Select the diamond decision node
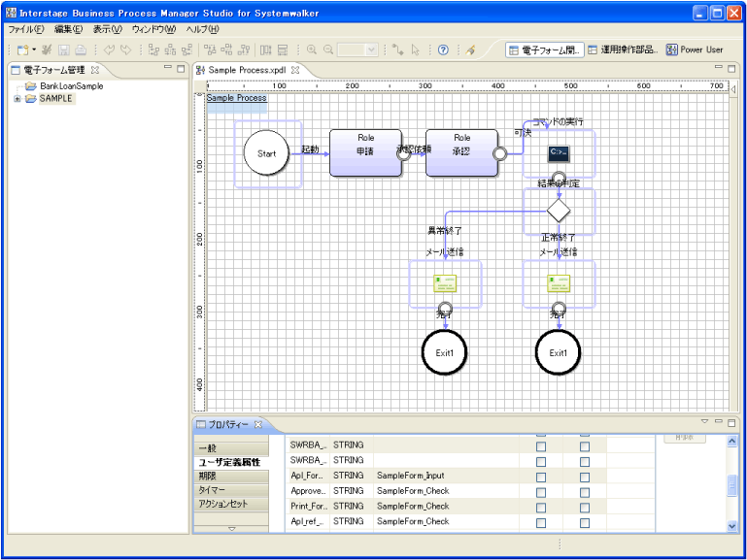Image resolution: width=747 pixels, height=560 pixels. click(559, 211)
